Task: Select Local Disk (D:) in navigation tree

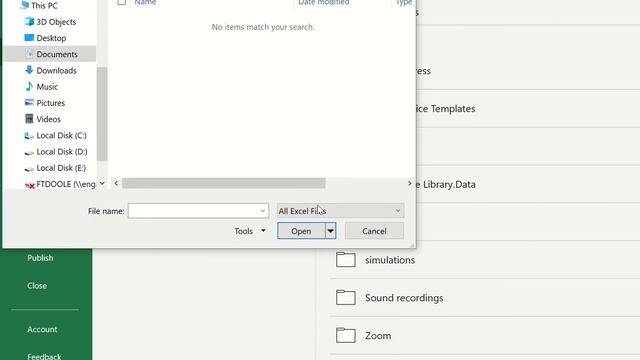Action: (x=62, y=152)
